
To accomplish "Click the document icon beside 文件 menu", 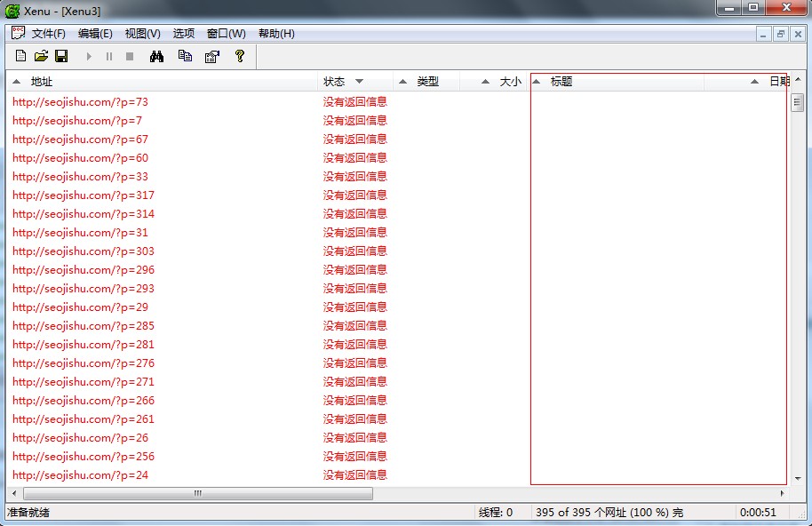I will pos(17,34).
